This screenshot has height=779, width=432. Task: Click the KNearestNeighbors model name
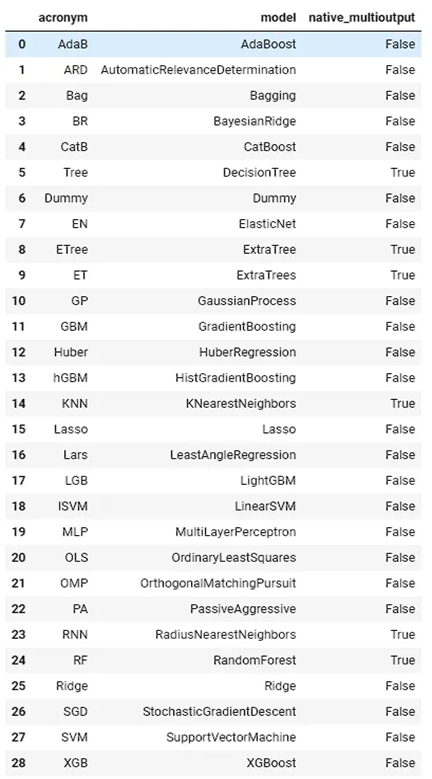(x=241, y=403)
